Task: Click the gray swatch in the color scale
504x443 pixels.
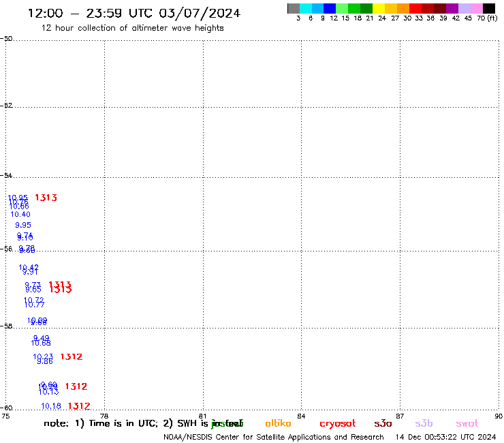Action: pyautogui.click(x=294, y=8)
